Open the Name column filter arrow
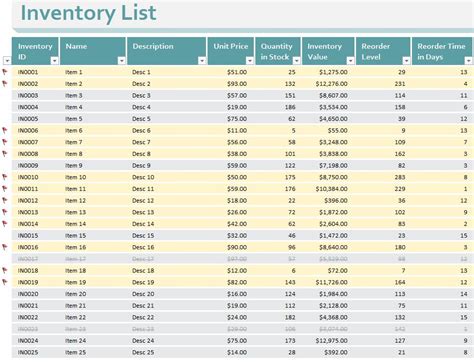 122,60
